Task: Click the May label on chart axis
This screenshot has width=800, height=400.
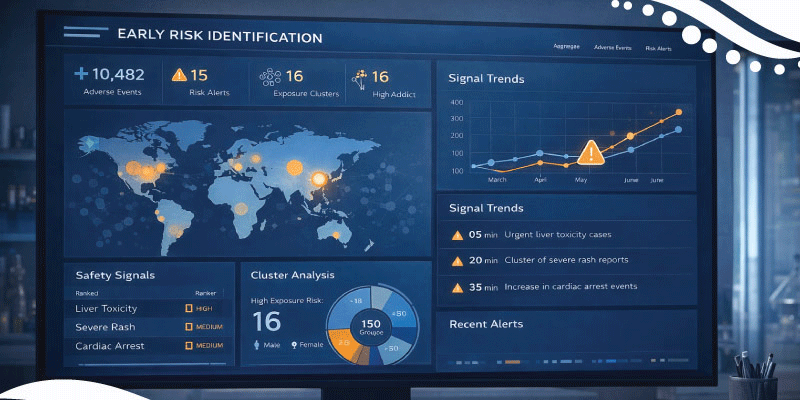Action: click(581, 180)
